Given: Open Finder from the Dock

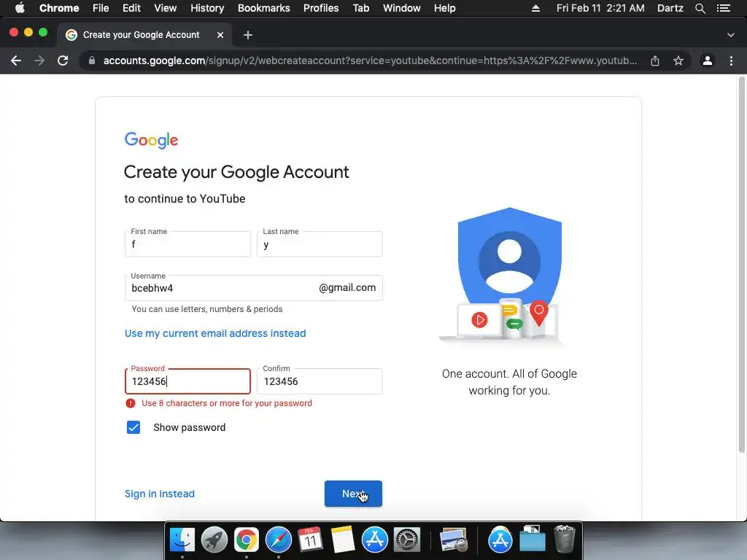Looking at the screenshot, I should point(182,540).
